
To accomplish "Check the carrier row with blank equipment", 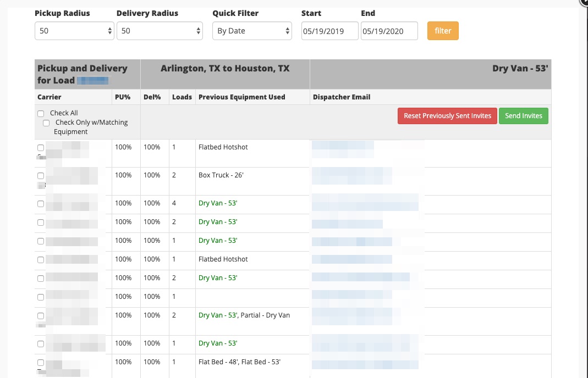I will 41,297.
